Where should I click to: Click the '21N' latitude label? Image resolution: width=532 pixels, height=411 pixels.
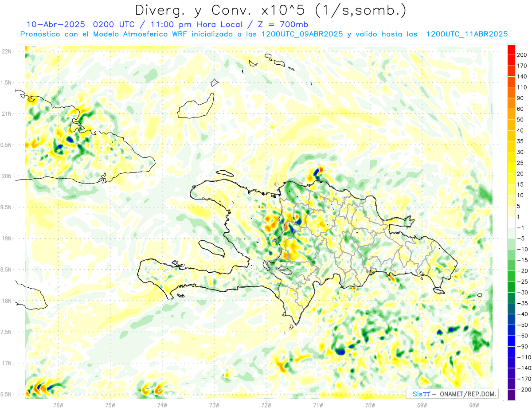point(6,114)
